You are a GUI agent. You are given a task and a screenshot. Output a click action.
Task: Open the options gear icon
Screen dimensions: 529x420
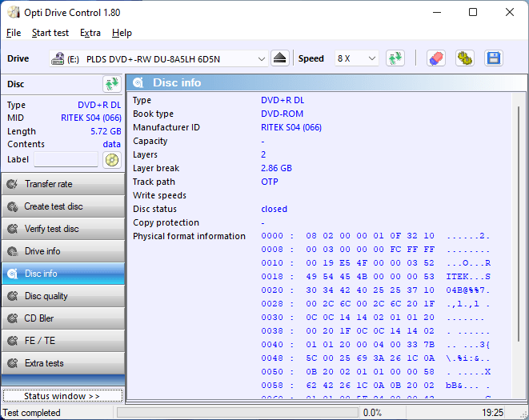(465, 58)
